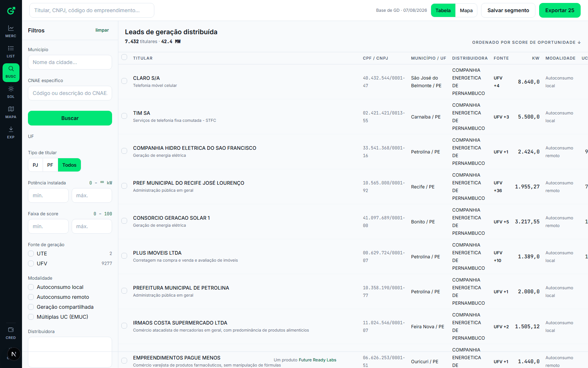588x368 pixels.
Task: Check the Múltiplas UC (EMUC) filter
Action: (31, 317)
